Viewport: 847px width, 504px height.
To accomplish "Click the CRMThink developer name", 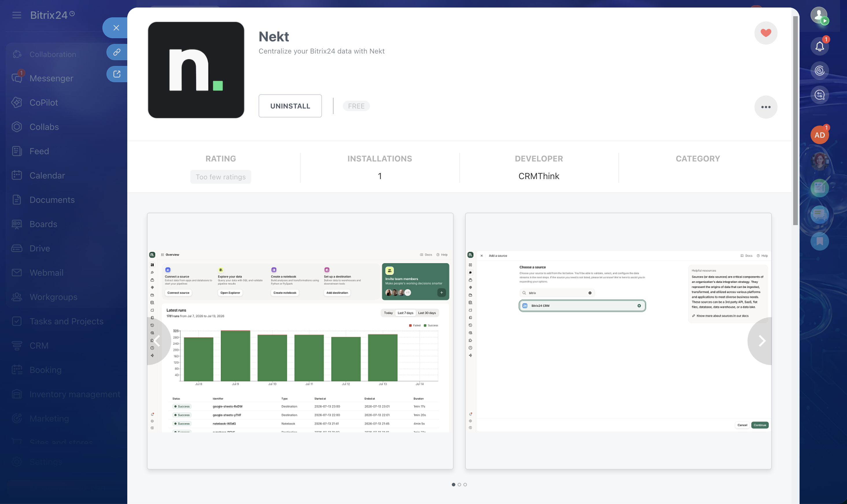I will tap(539, 176).
